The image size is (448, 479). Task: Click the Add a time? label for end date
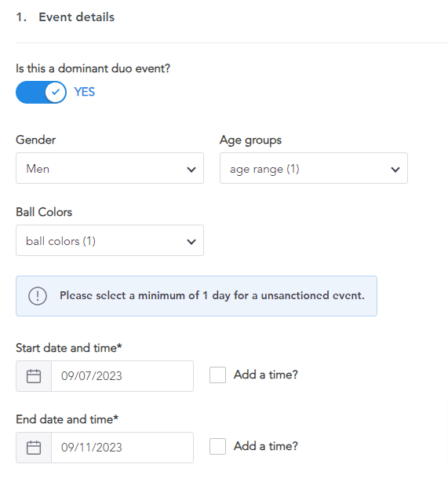266,446
